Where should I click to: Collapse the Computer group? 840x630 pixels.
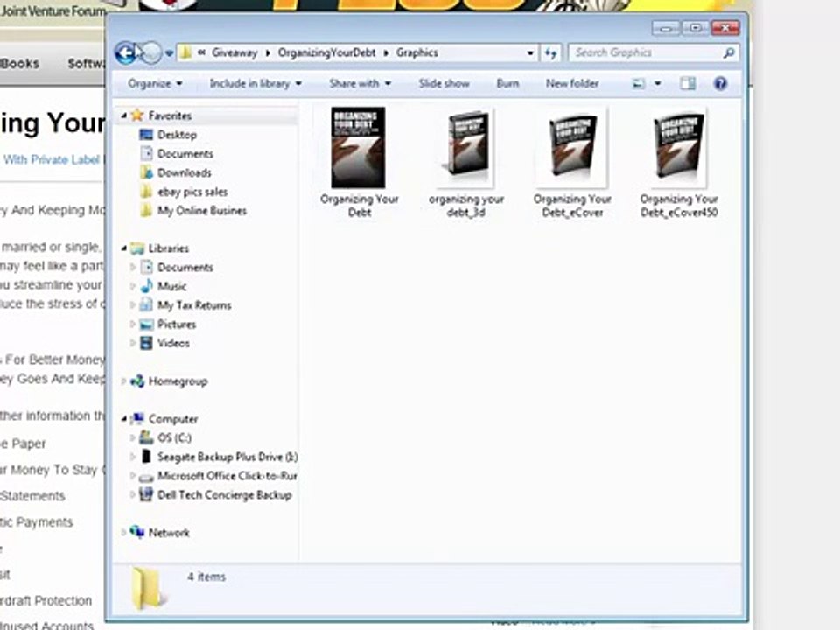pos(123,419)
